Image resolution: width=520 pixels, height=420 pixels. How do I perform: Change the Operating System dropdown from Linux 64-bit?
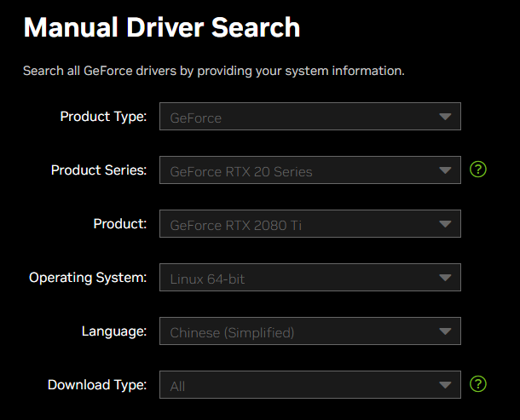pyautogui.click(x=310, y=278)
